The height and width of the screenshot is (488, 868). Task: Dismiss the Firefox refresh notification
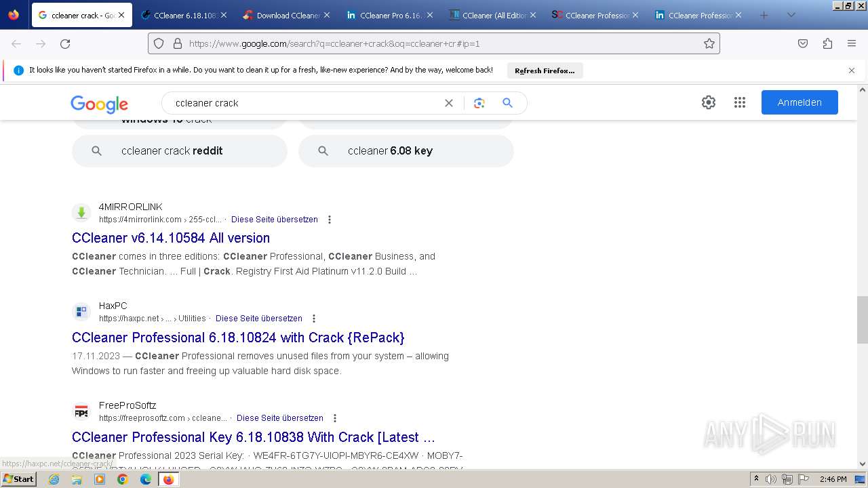coord(852,70)
